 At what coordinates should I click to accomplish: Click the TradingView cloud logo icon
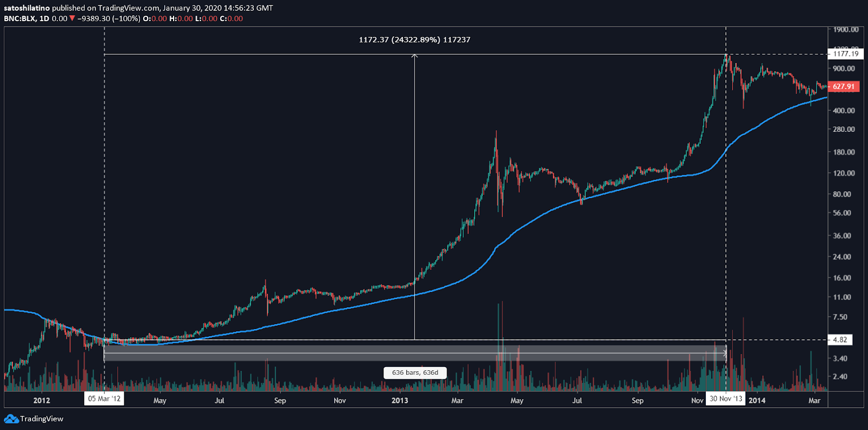pos(11,419)
